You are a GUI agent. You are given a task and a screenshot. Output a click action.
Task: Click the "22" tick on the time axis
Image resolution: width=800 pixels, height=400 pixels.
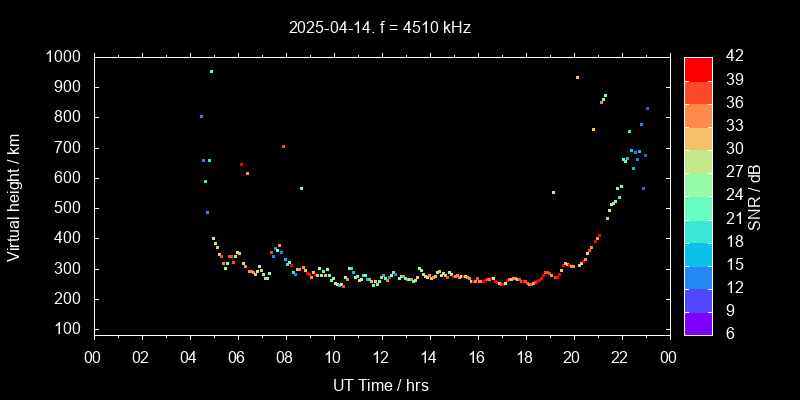(x=620, y=358)
